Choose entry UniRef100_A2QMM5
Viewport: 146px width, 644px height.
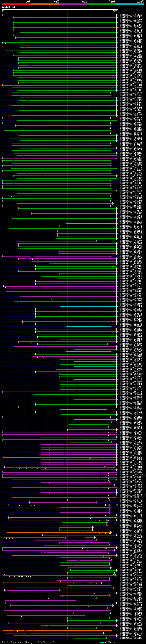click(131, 125)
